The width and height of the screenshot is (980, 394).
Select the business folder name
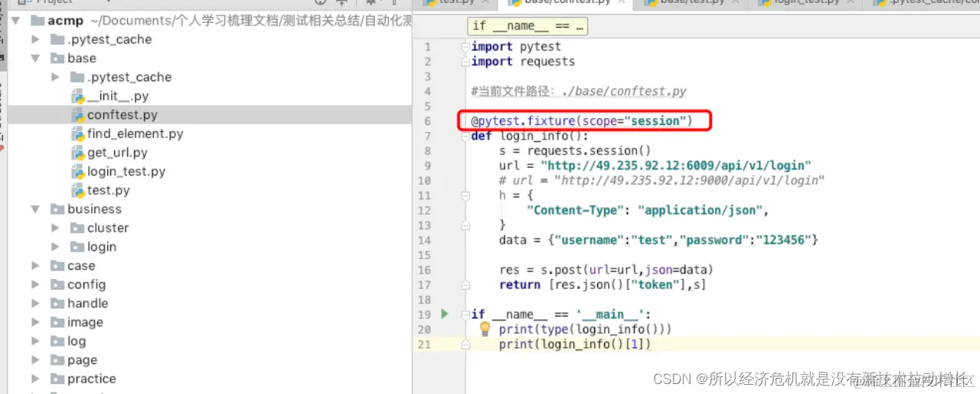pos(94,209)
